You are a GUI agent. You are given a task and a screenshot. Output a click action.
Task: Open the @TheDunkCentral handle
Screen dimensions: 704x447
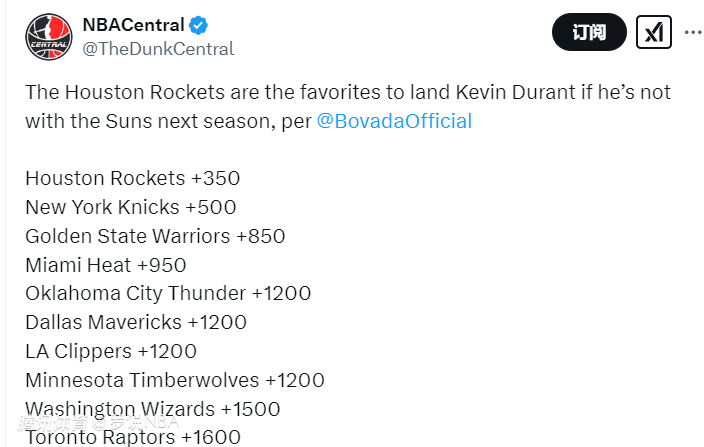(157, 48)
